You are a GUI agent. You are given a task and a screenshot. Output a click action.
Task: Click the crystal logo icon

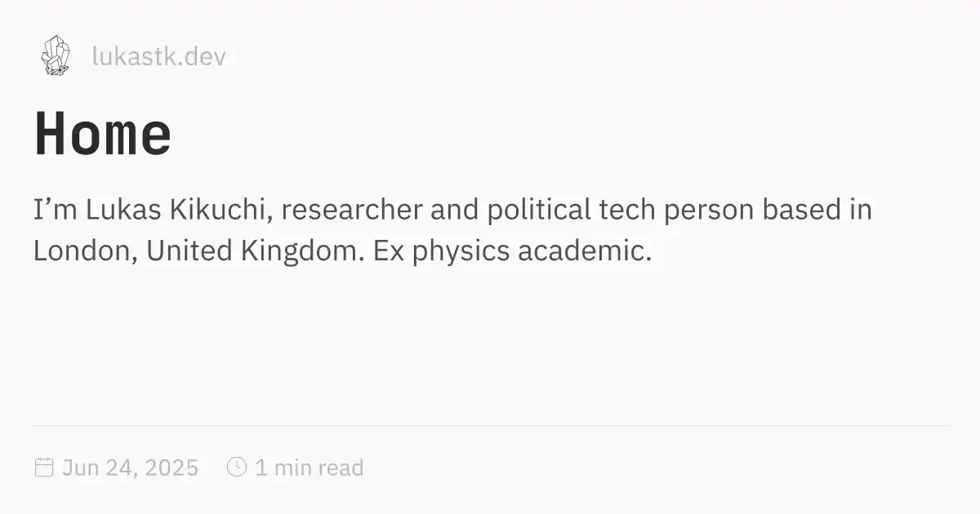(56, 55)
